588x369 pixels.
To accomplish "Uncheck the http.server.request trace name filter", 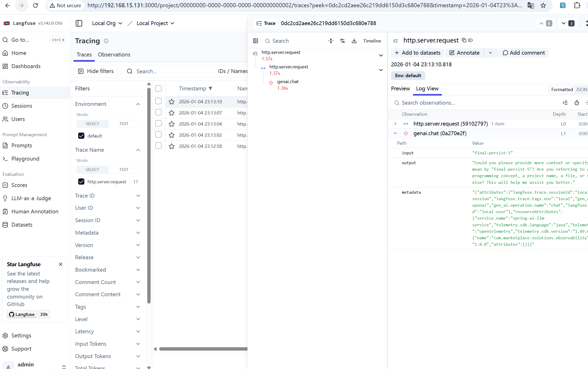I will click(81, 182).
